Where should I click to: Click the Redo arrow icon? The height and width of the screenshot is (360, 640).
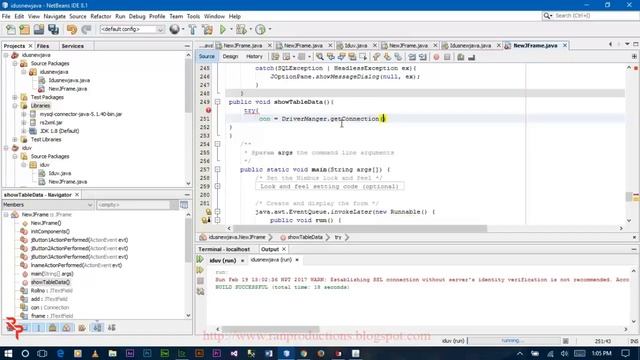[86, 29]
